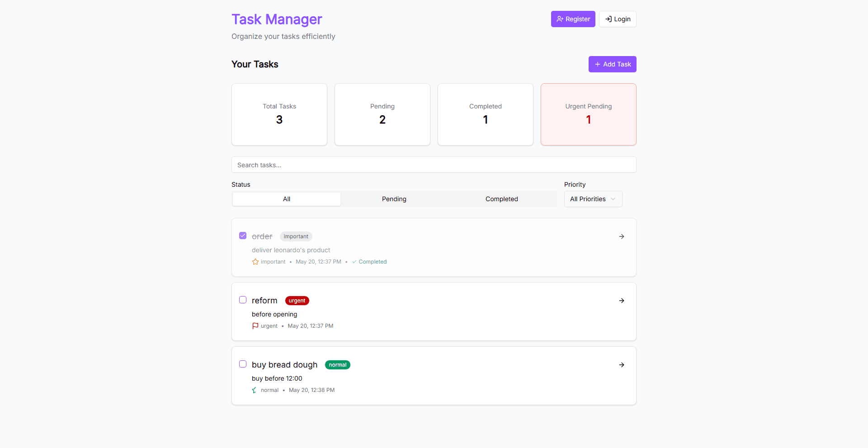Click arrow on buy bread dough task

(622, 365)
